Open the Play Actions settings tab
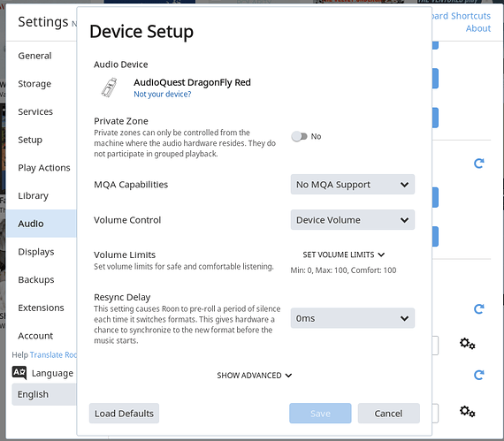Viewport: 504px width, 441px height. [42, 168]
